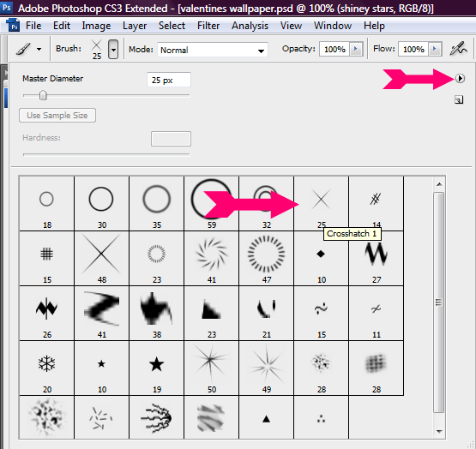Select the blotchy sponge texture brush
The width and height of the screenshot is (476, 449).
[47, 417]
